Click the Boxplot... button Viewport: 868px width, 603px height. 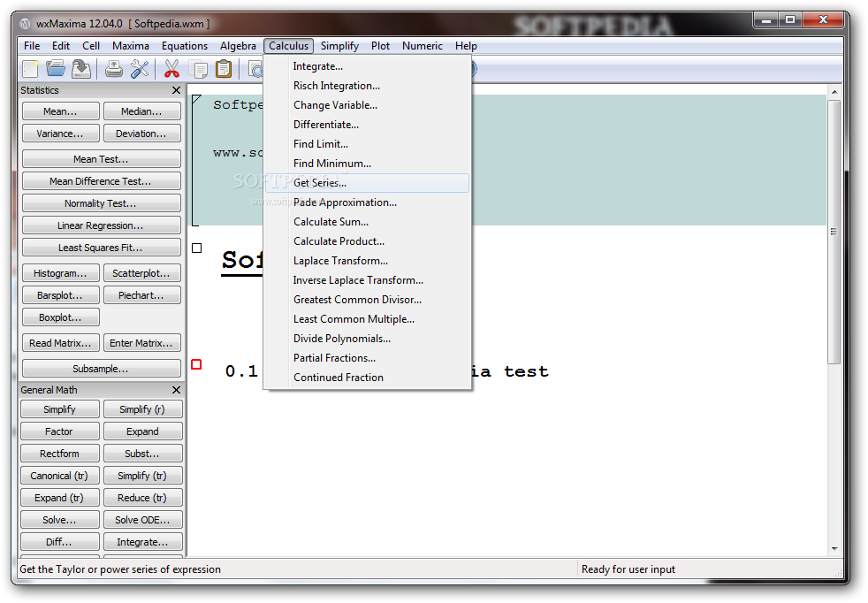(x=61, y=317)
